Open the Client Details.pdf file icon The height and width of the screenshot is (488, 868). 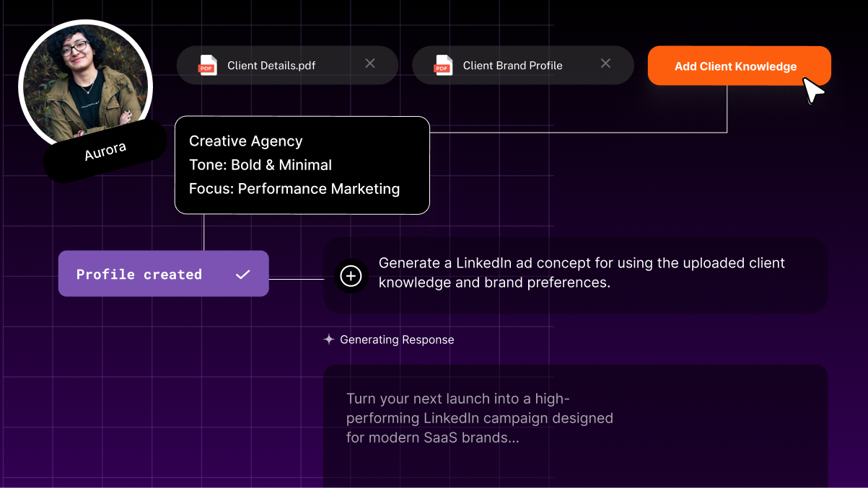pyautogui.click(x=208, y=65)
